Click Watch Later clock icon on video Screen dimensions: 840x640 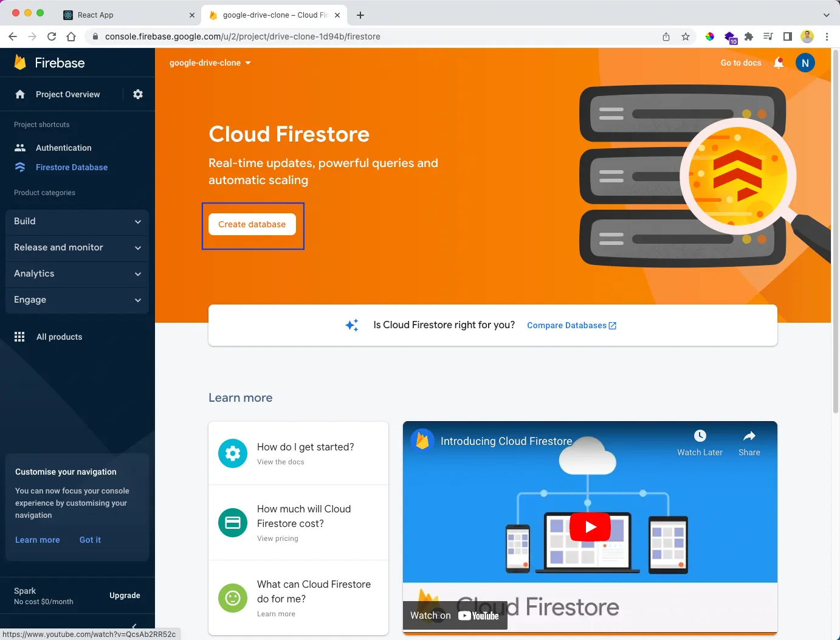[x=700, y=436]
